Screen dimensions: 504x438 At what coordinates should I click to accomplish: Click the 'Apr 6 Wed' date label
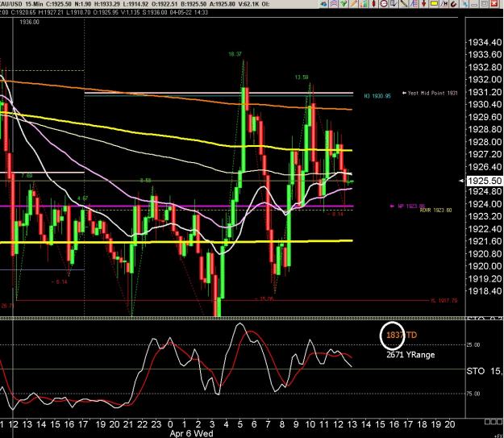tap(191, 433)
